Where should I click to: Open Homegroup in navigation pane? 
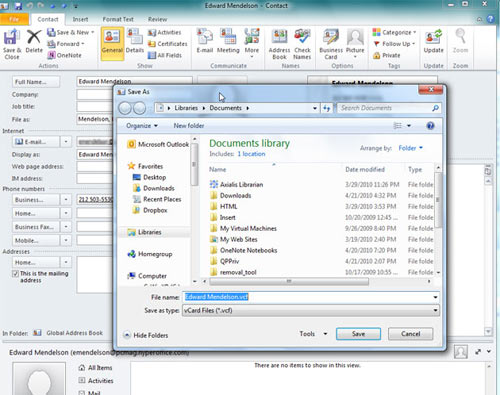(x=150, y=254)
